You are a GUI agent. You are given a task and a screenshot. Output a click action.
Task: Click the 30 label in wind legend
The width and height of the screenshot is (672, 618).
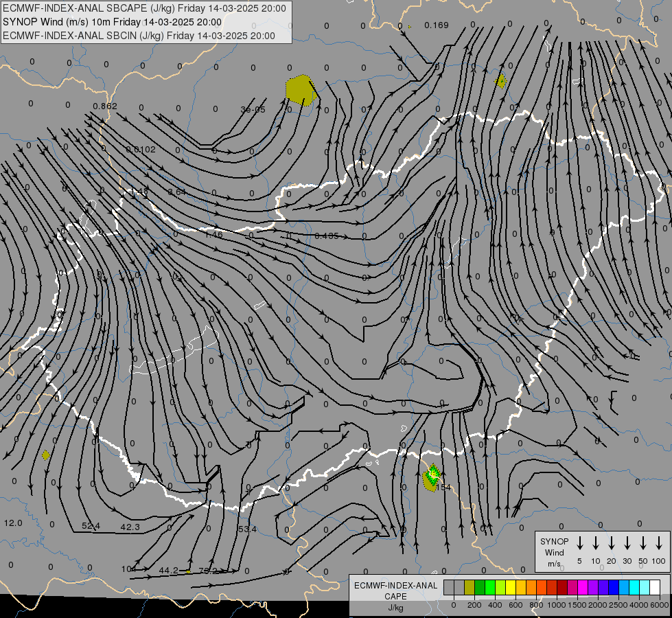pos(627,561)
